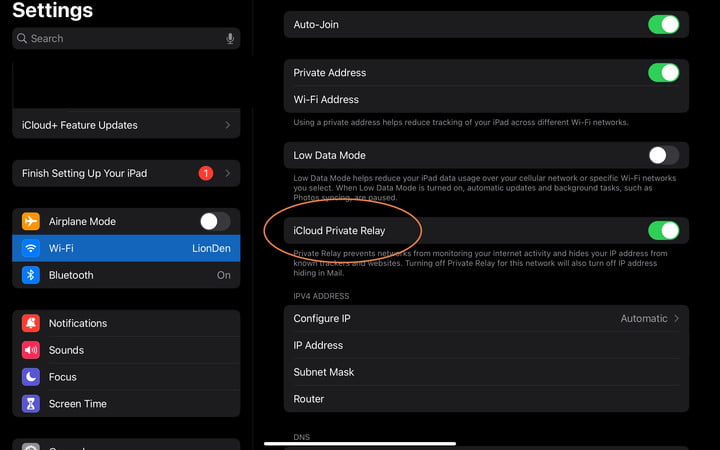Click the Focus moon icon

[x=31, y=377]
